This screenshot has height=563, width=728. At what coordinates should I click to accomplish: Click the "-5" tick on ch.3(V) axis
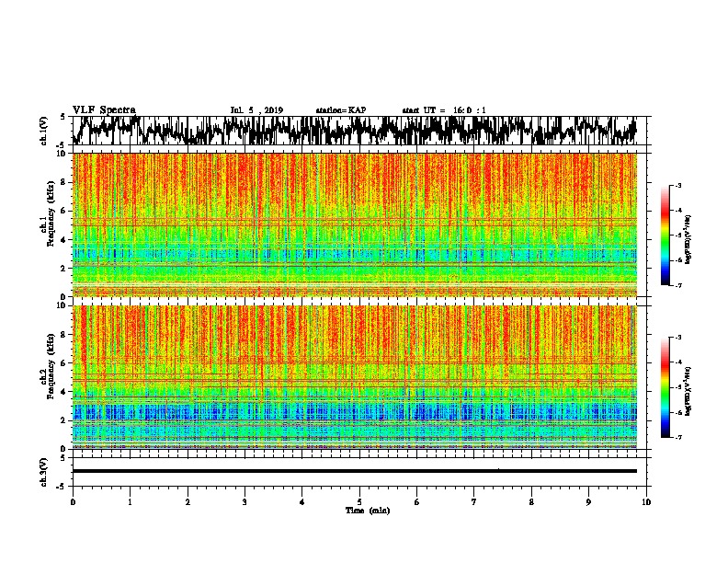(62, 487)
